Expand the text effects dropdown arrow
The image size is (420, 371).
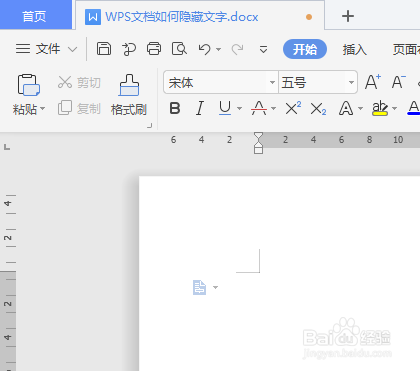(x=360, y=108)
